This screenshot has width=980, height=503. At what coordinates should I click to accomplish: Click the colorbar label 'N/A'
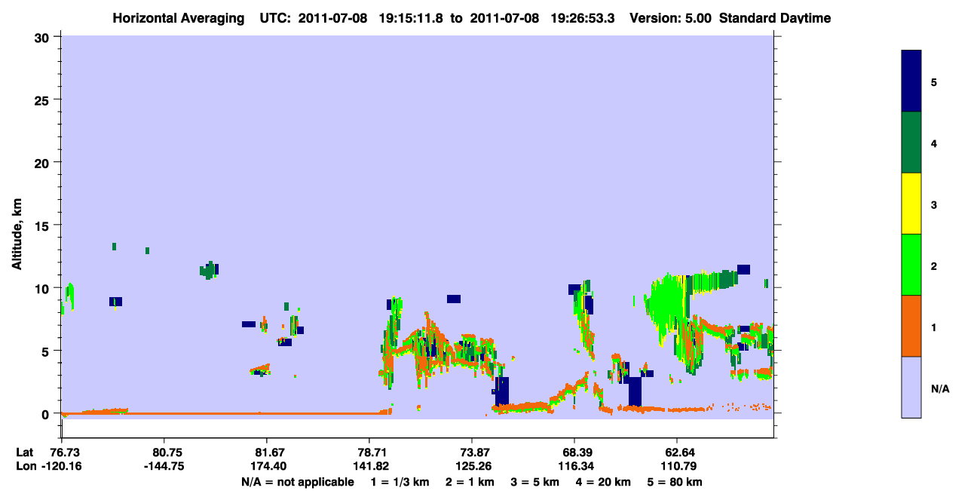939,388
